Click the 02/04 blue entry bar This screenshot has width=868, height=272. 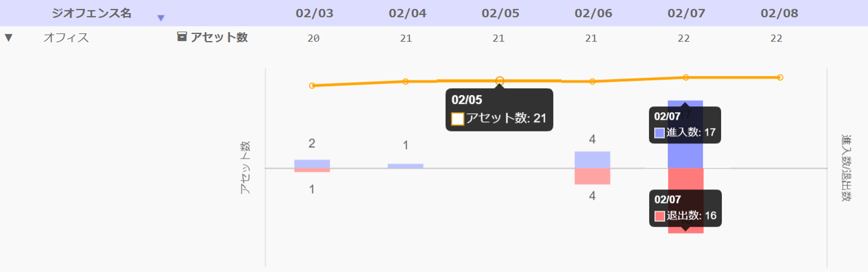(405, 166)
